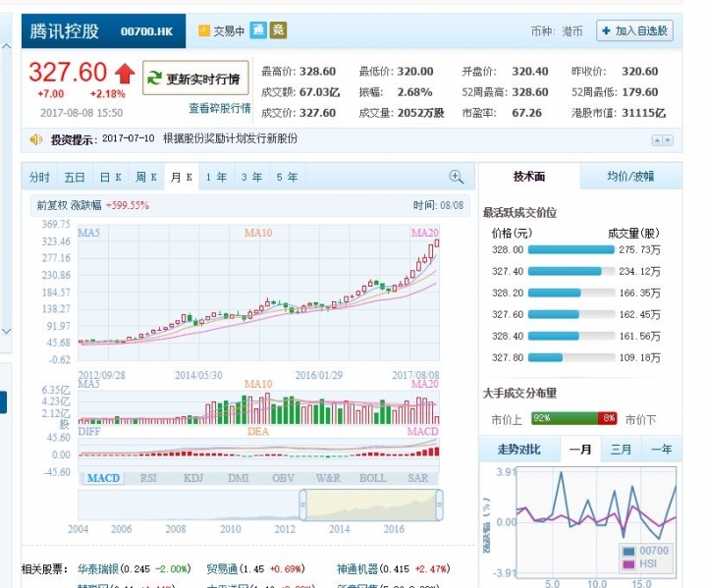
Task: Switch to 分时 chart tab
Action: [x=39, y=178]
